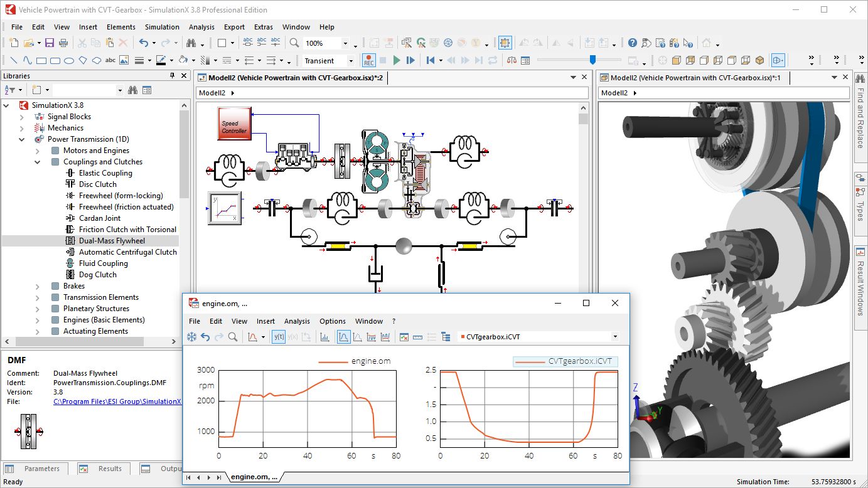The image size is (868, 488).
Task: Toggle the 3D view coordinate axes button
Action: (778, 60)
